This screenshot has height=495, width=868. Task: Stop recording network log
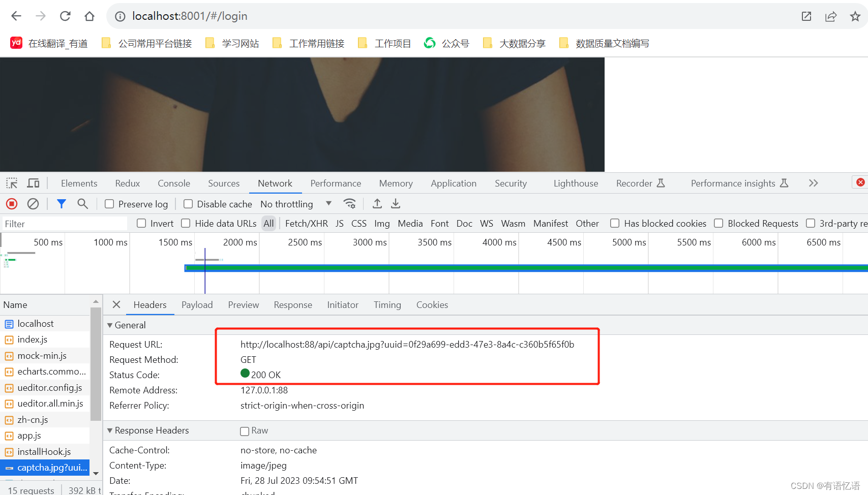click(x=12, y=204)
